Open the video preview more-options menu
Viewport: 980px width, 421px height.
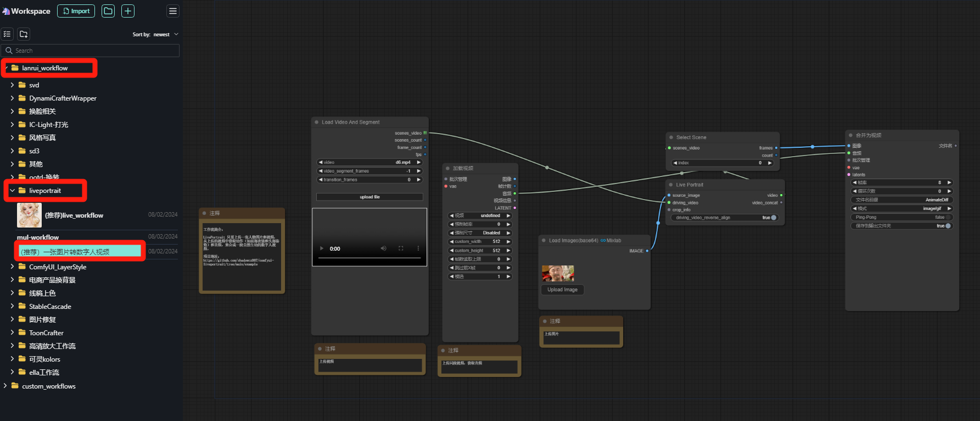[x=418, y=248]
